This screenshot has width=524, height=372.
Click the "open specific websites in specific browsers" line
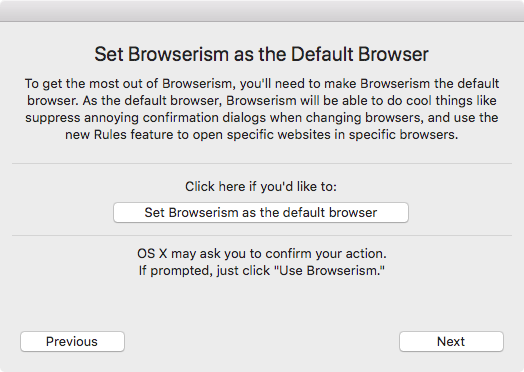[262, 135]
